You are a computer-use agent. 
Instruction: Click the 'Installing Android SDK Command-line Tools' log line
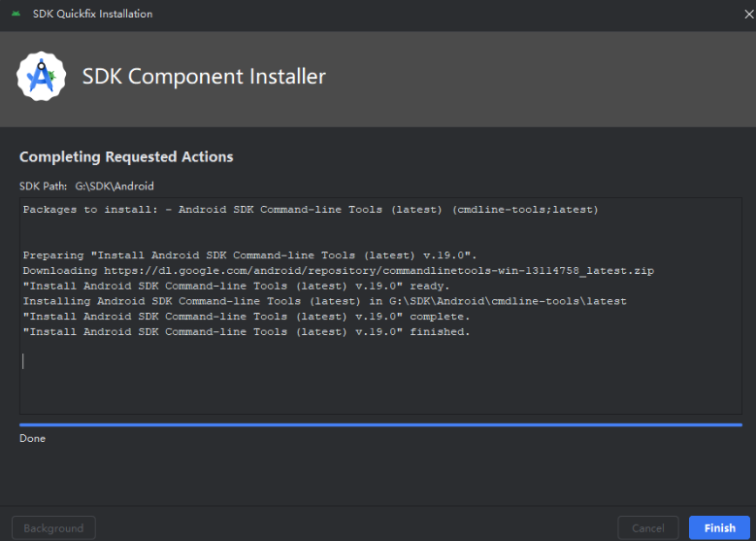[x=324, y=301]
